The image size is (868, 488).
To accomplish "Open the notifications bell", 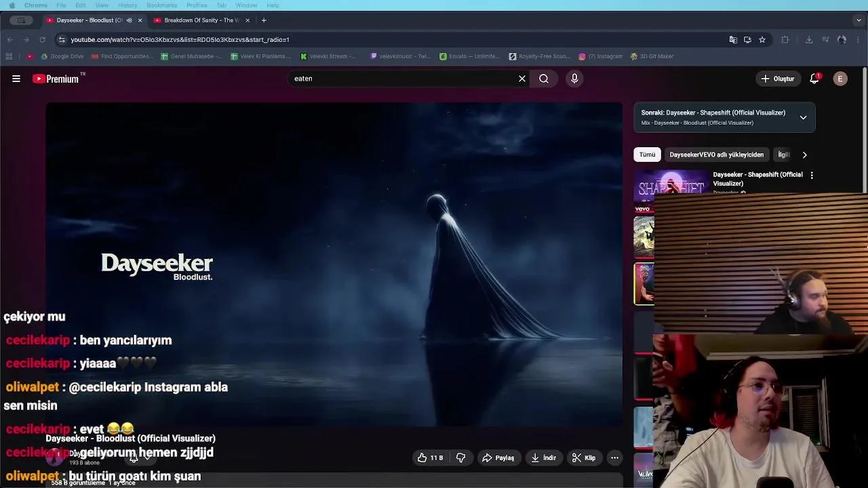I will click(814, 79).
